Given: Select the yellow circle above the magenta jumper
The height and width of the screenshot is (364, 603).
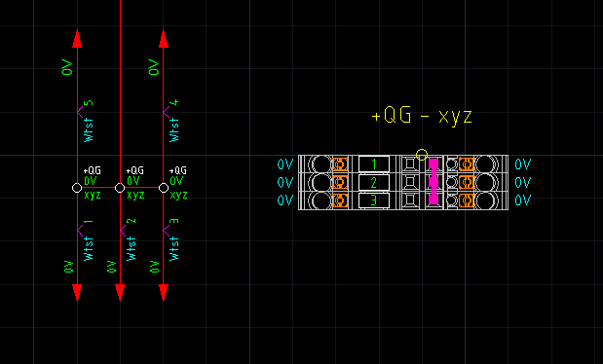Looking at the screenshot, I should pyautogui.click(x=422, y=155).
